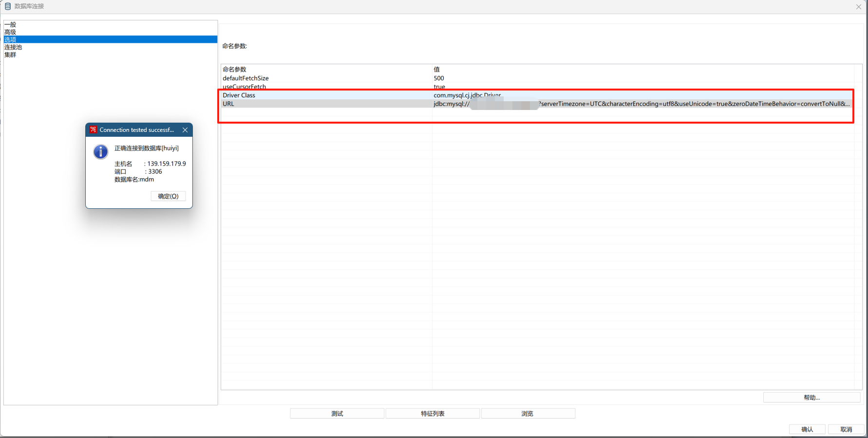Switch to the 高级 settings page
868x438 pixels.
tap(10, 31)
